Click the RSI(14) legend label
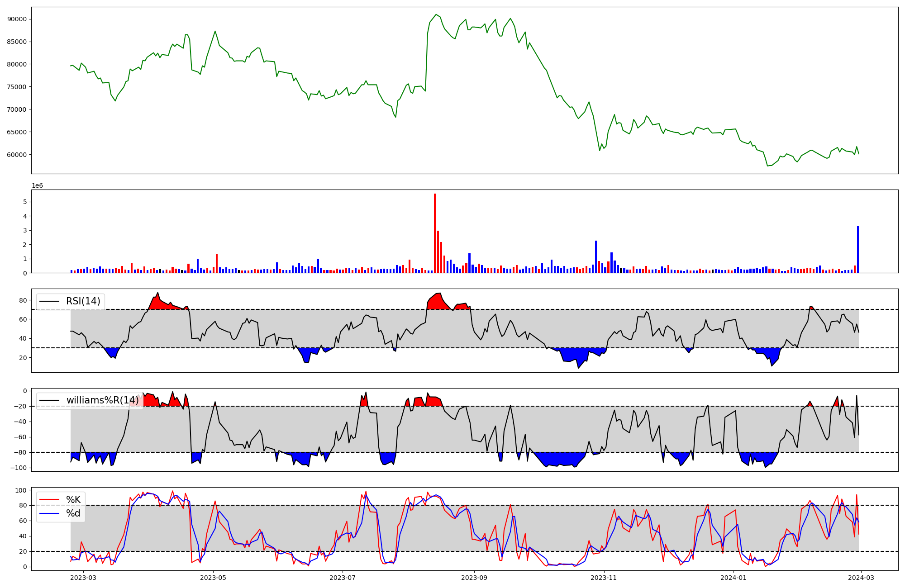The height and width of the screenshot is (588, 905). (x=83, y=301)
